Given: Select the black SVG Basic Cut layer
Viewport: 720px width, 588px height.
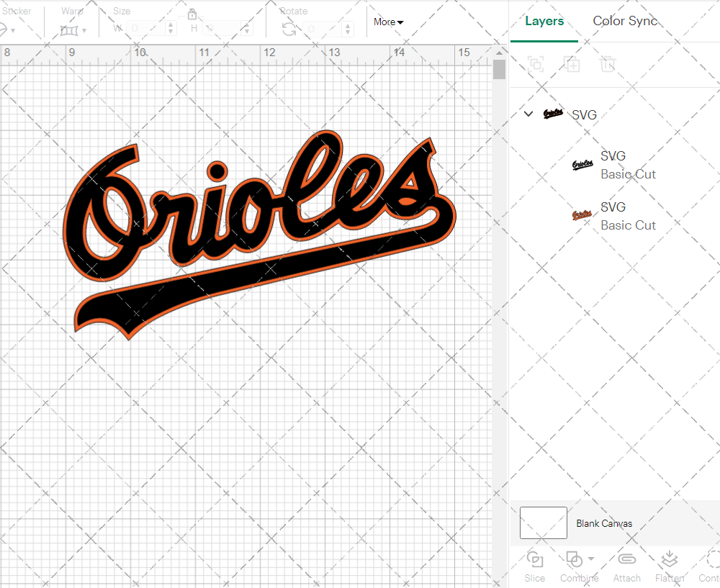Looking at the screenshot, I should [612, 165].
